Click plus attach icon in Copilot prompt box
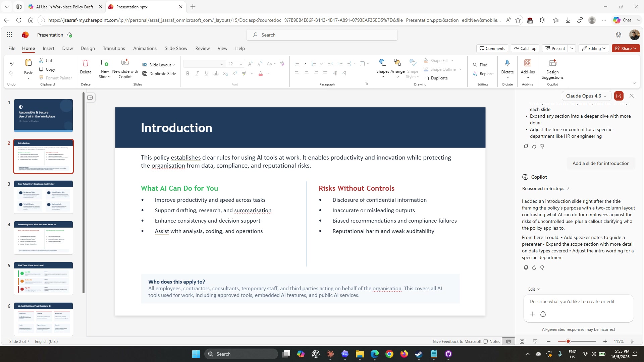Image resolution: width=644 pixels, height=362 pixels. click(x=532, y=314)
